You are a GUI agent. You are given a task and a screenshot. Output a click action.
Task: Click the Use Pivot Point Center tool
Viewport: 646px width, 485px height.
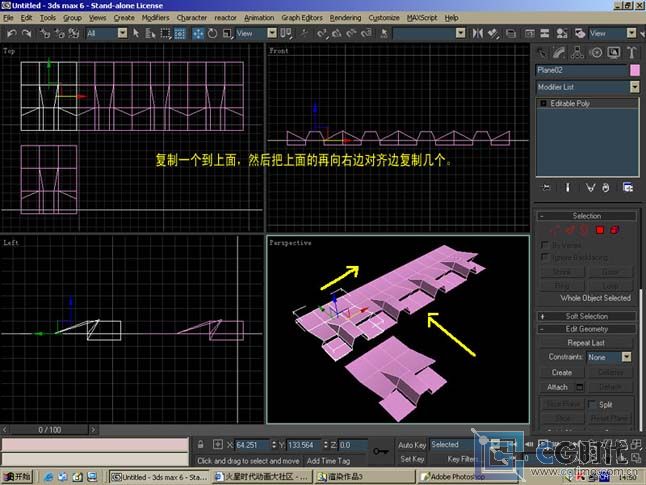(286, 33)
